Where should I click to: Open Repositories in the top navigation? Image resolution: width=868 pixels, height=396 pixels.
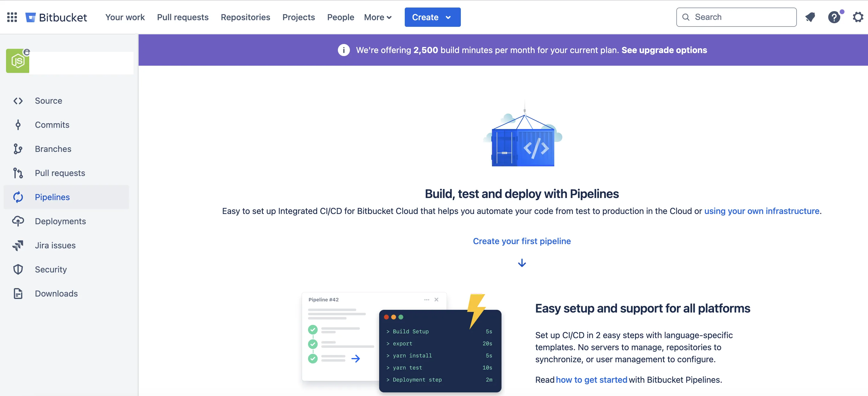[x=245, y=17]
